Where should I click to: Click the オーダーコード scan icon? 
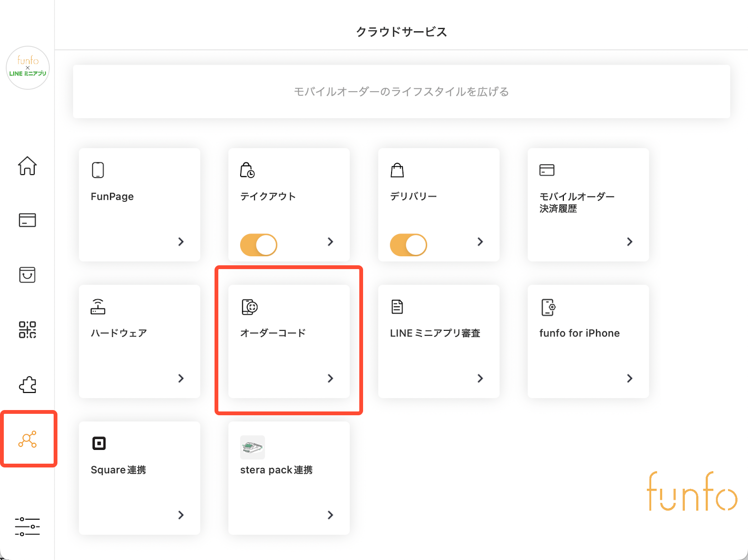click(249, 307)
